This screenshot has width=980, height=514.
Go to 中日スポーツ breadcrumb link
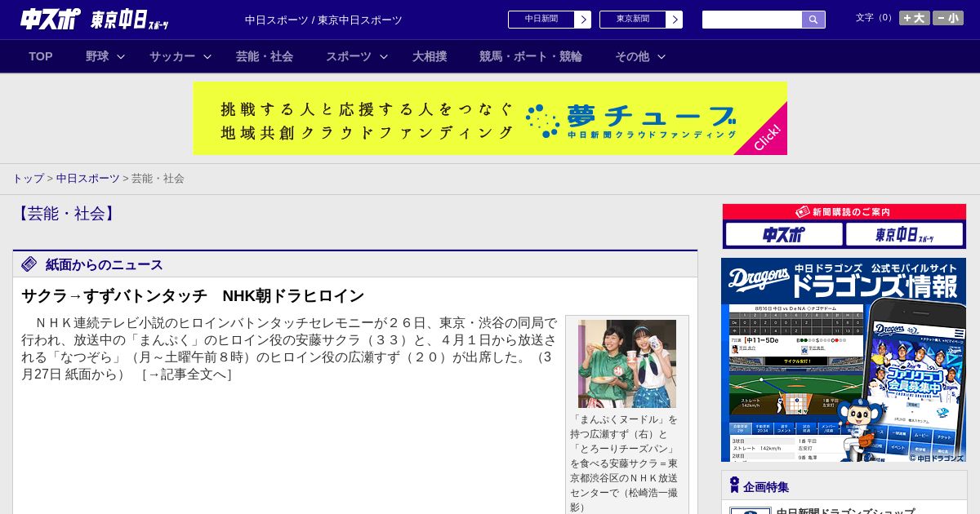pos(88,179)
